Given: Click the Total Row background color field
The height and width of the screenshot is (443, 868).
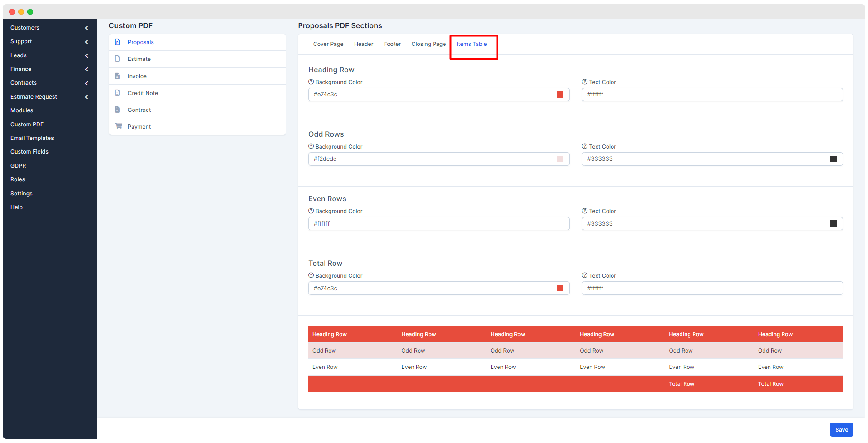Looking at the screenshot, I should (429, 288).
